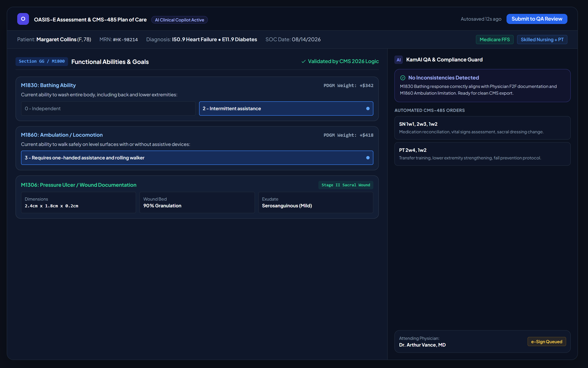This screenshot has width=588, height=368.
Task: Click the Exudate Serosanguinous (Mild) field
Action: pos(316,203)
